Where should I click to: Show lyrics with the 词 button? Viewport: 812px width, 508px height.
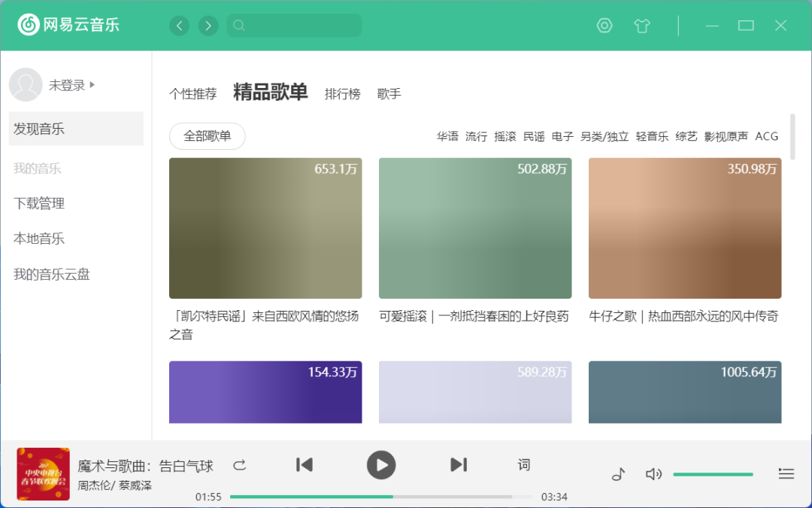[x=524, y=465]
